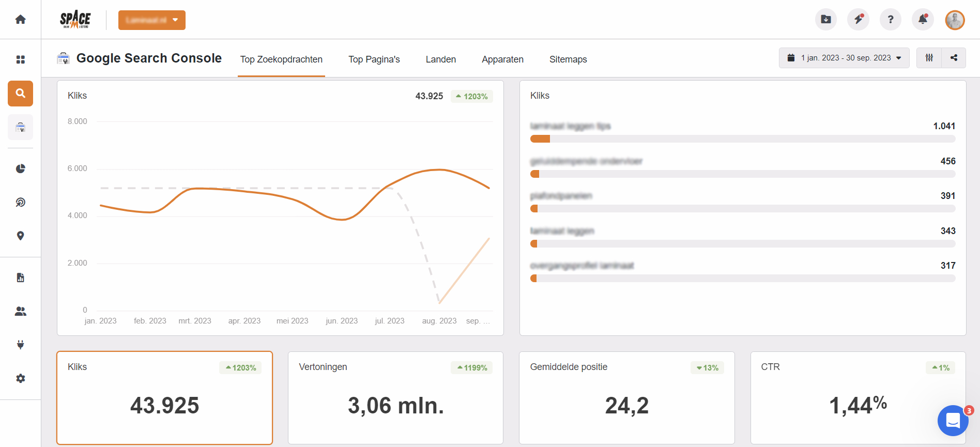
Task: Click the mei 2023 axis label
Action: [x=293, y=321]
